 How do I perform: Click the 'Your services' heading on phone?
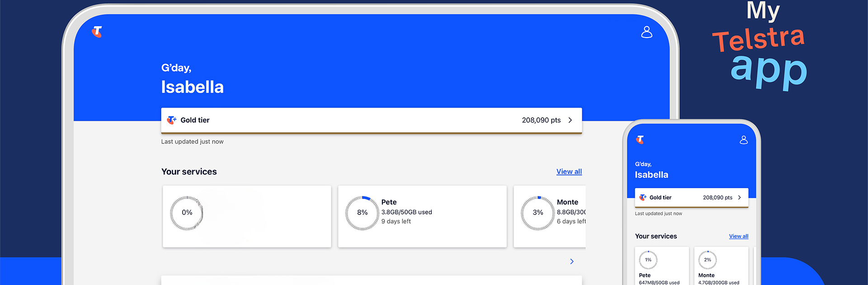[x=656, y=236]
